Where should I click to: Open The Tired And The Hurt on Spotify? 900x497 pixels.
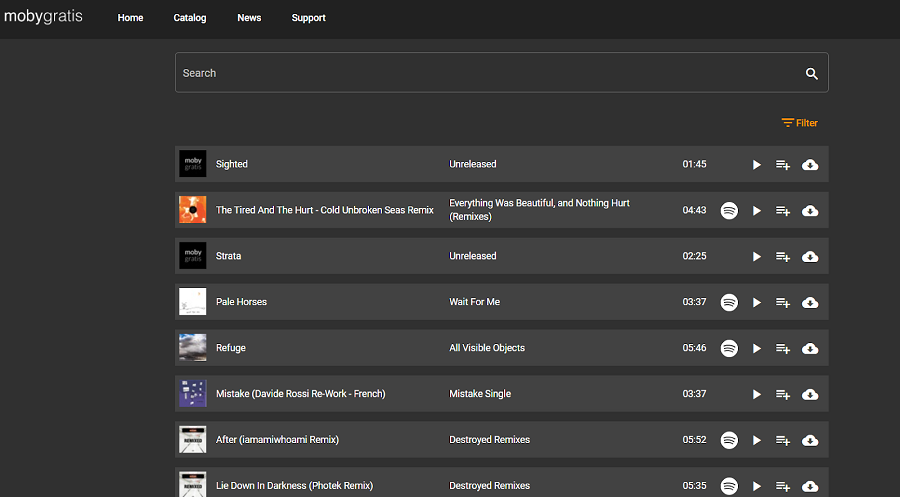[x=729, y=211]
